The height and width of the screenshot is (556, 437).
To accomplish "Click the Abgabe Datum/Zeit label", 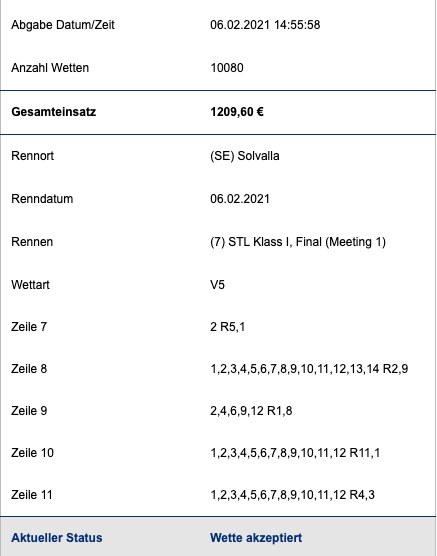I will (63, 25).
